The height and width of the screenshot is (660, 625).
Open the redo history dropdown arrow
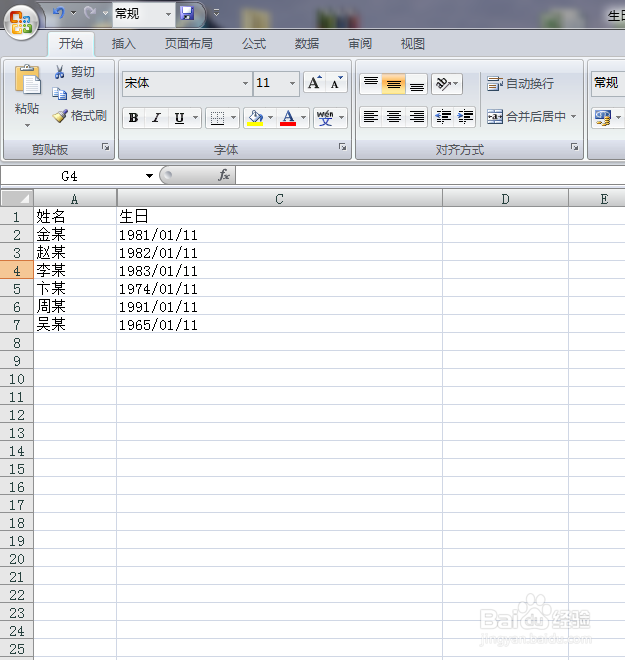click(105, 13)
